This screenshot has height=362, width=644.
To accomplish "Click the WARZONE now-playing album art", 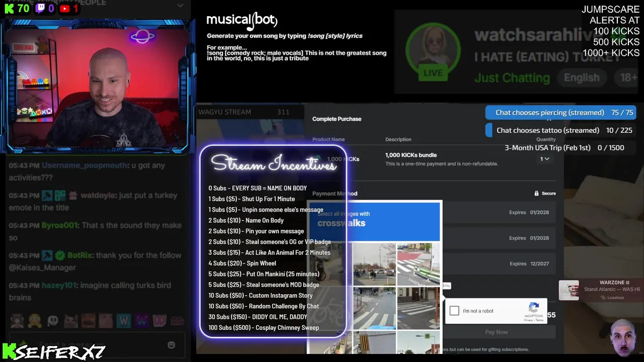I will pyautogui.click(x=569, y=291).
